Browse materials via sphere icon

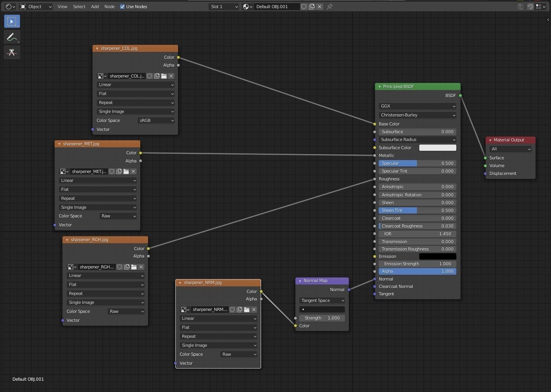(247, 7)
